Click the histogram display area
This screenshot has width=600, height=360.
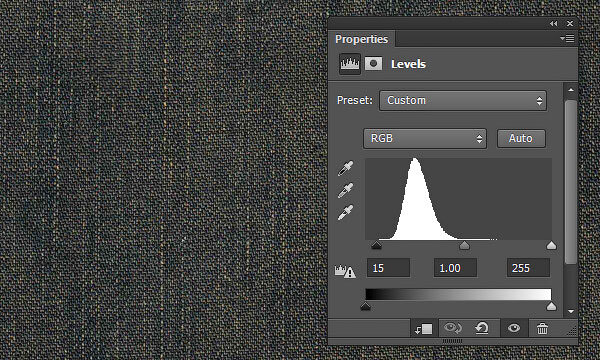click(x=458, y=199)
